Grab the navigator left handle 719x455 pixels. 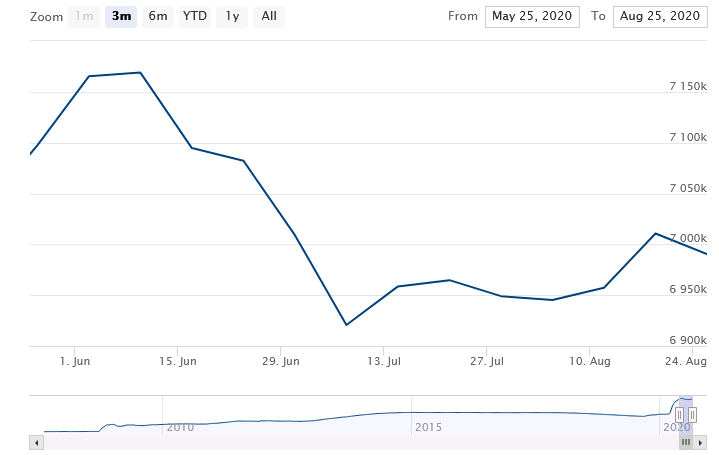[x=679, y=415]
